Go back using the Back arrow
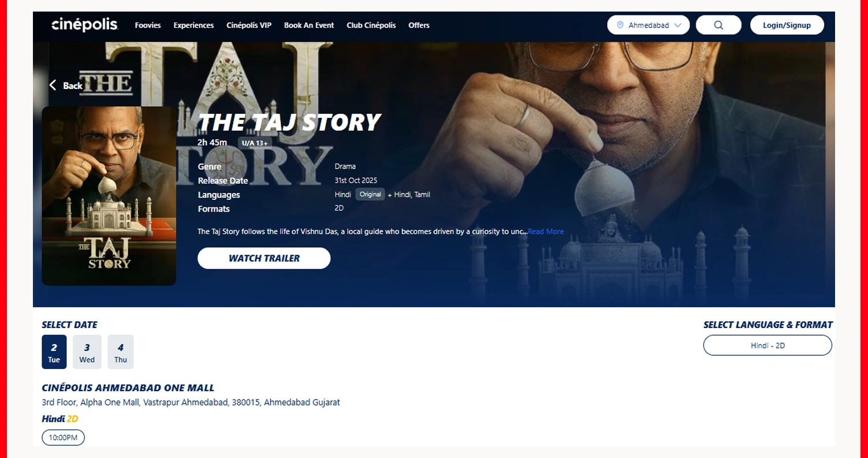868x458 pixels. [65, 85]
